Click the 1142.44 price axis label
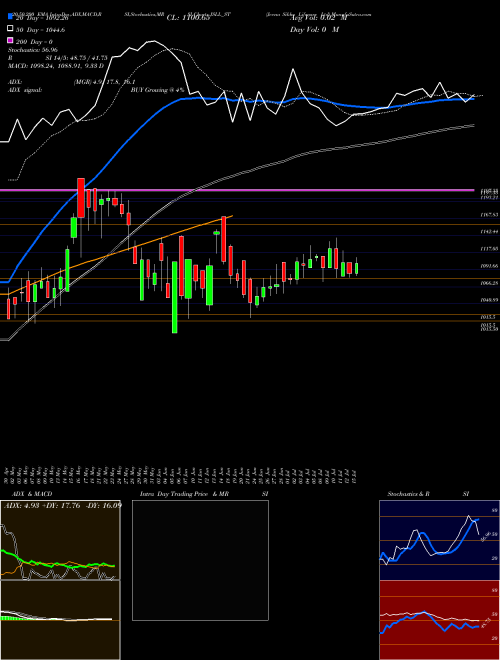500x660 pixels. pyautogui.click(x=489, y=232)
